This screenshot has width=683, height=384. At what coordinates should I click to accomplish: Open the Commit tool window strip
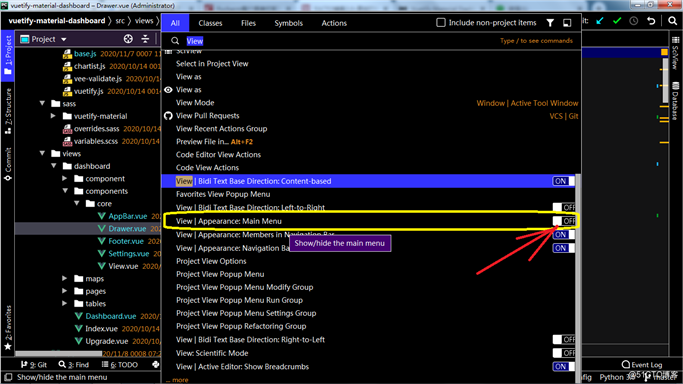pyautogui.click(x=8, y=164)
